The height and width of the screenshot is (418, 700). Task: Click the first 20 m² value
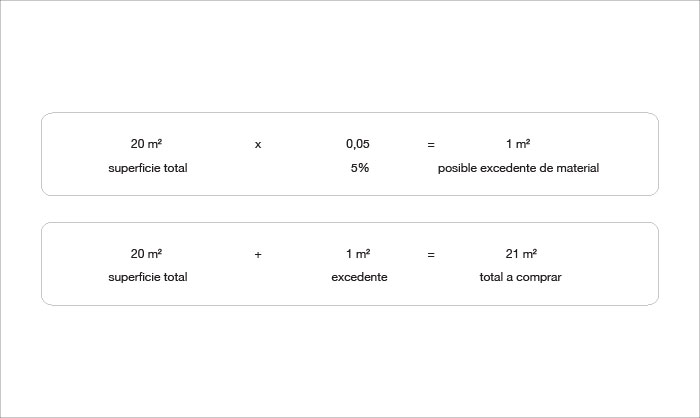pyautogui.click(x=146, y=144)
